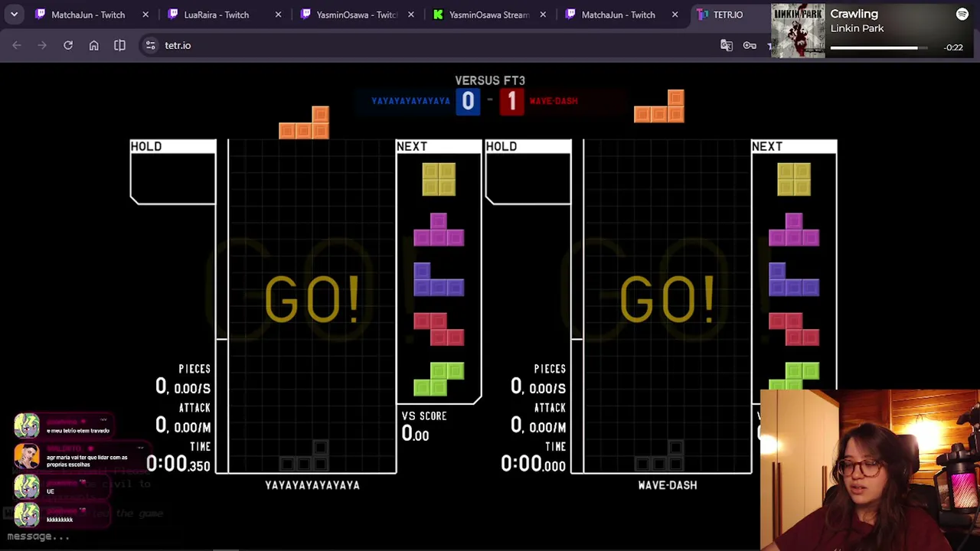The image size is (980, 551).
Task: Click the WAVE-DASH name on the scoreboard
Action: pos(554,101)
